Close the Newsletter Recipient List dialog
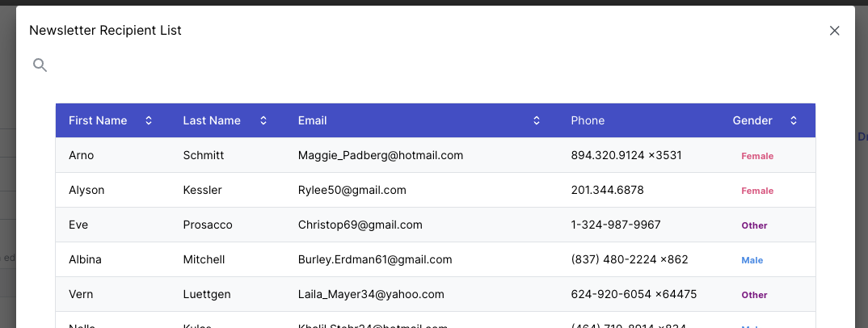Image resolution: width=868 pixels, height=328 pixels. pos(835,31)
